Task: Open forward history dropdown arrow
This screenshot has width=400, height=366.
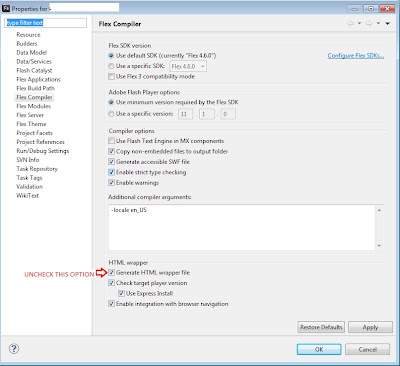Action: click(x=378, y=23)
